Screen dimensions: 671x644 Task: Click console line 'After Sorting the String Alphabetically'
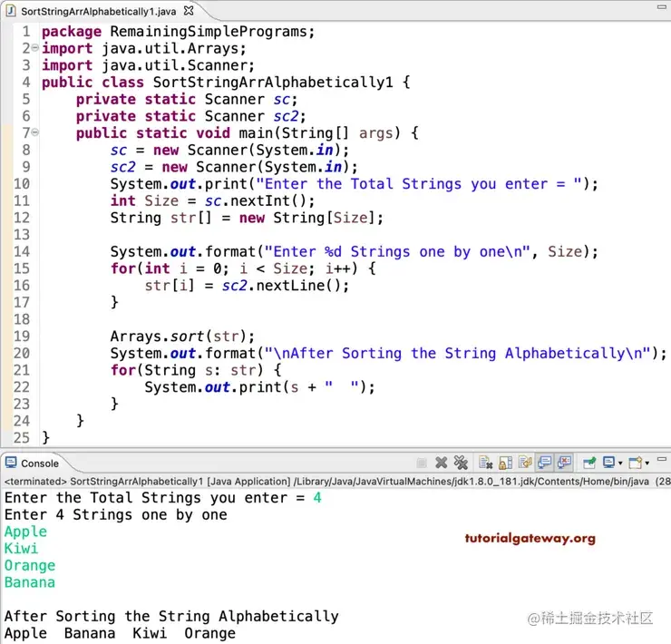(x=171, y=617)
